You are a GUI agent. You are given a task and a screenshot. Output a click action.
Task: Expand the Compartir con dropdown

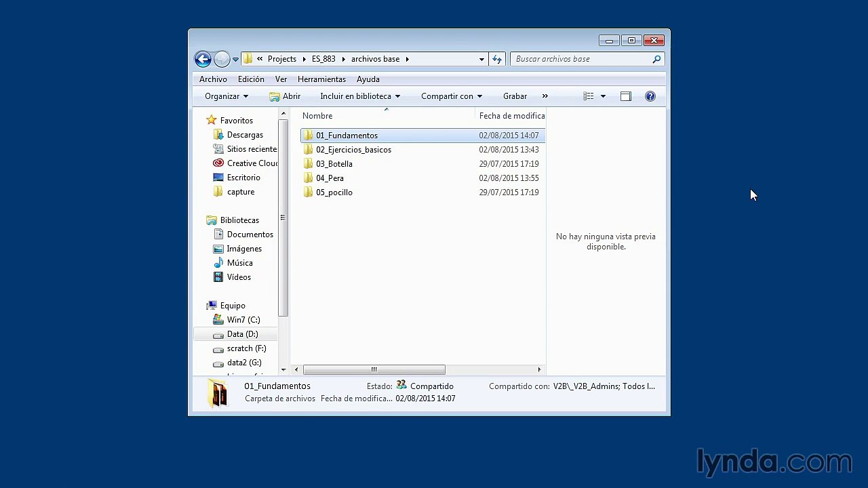click(x=452, y=96)
